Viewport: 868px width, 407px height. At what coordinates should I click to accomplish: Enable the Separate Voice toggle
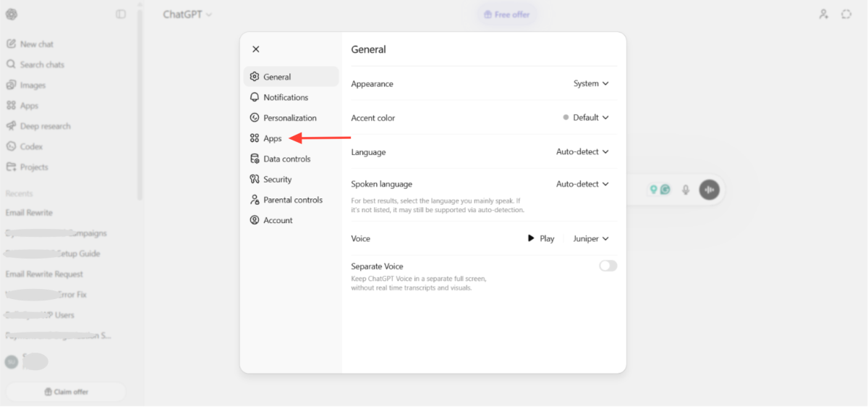click(x=608, y=266)
